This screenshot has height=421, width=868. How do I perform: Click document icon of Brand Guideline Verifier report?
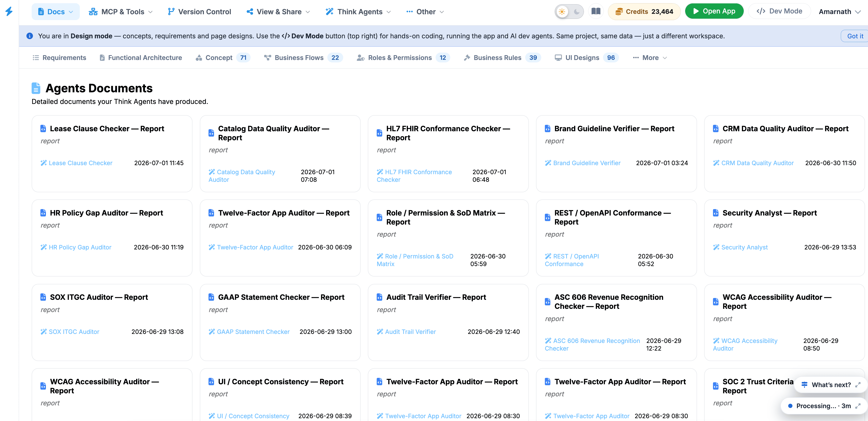click(x=547, y=128)
